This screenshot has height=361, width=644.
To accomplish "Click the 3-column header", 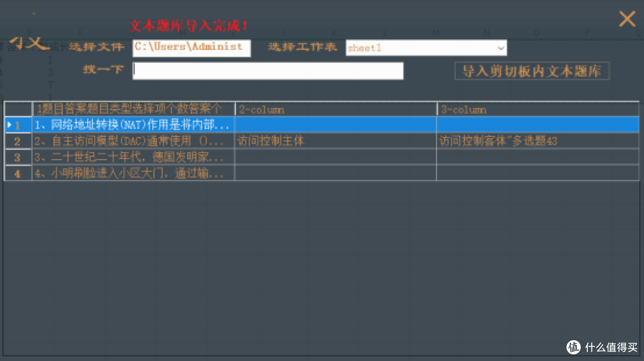I will [538, 109].
